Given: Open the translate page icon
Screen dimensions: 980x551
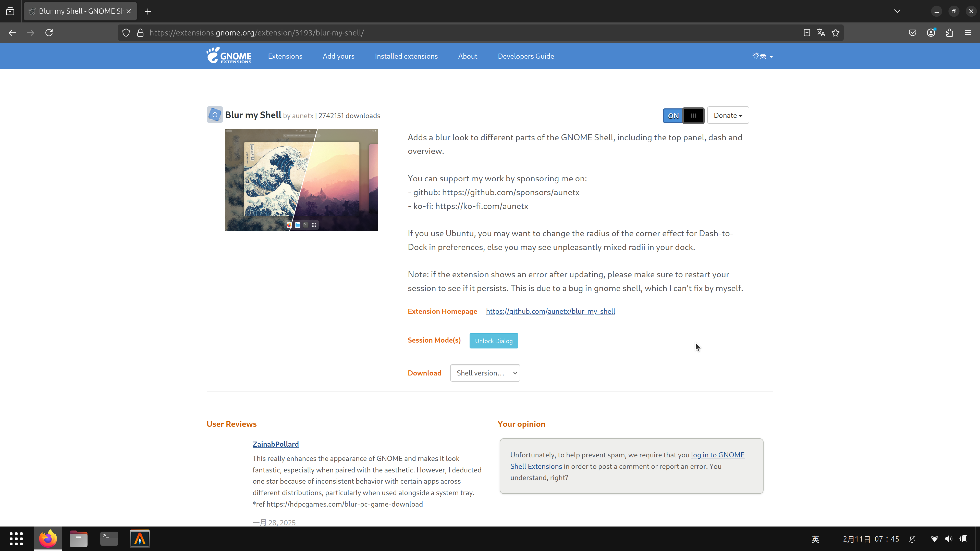Looking at the screenshot, I should click(x=821, y=33).
